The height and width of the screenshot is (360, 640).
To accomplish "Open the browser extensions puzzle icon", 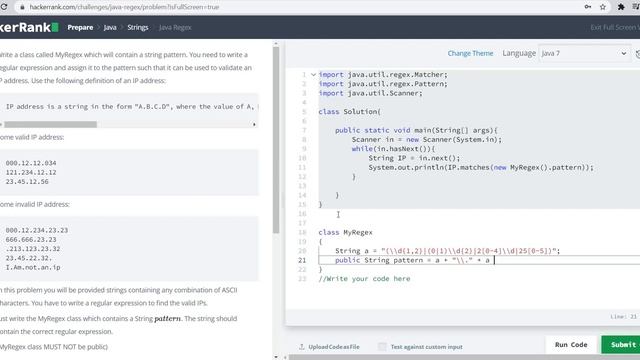I will pyautogui.click(x=621, y=7).
